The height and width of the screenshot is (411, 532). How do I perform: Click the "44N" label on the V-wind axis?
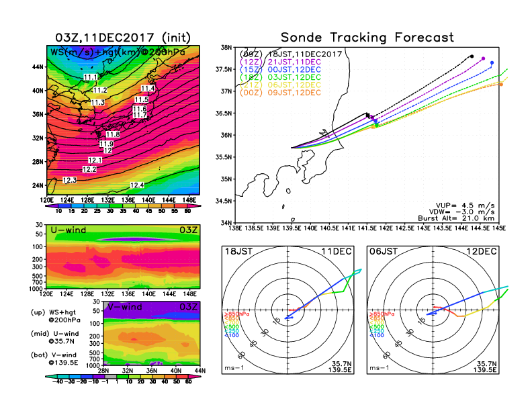200,371
